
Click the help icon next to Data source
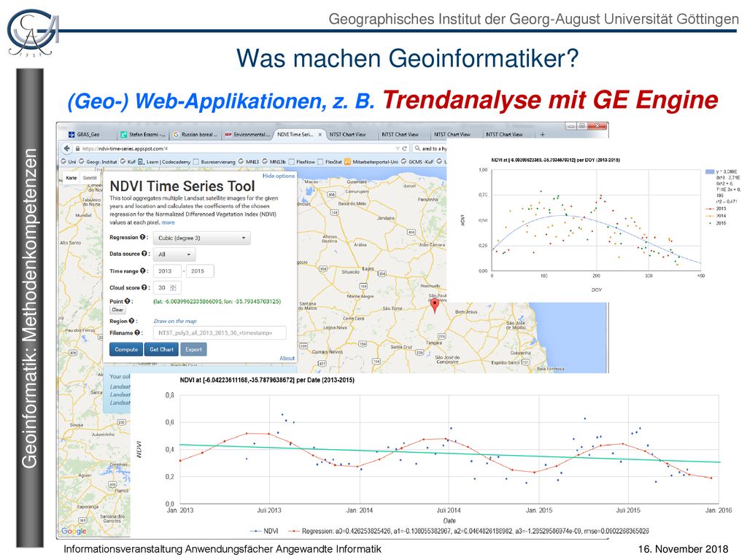144,254
